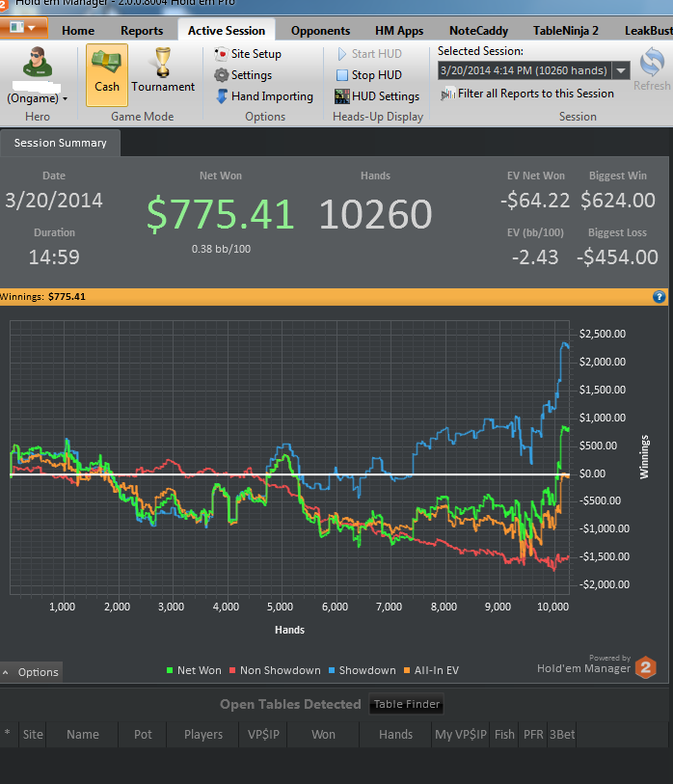Viewport: 673px width, 784px height.
Task: Sort tables by 3Bet column
Action: point(562,735)
